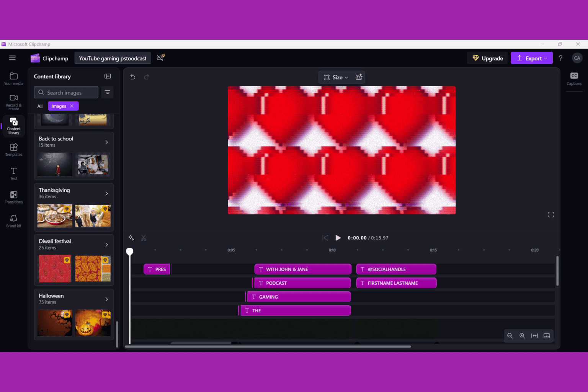
Task: Zoom in the timeline
Action: point(522,336)
